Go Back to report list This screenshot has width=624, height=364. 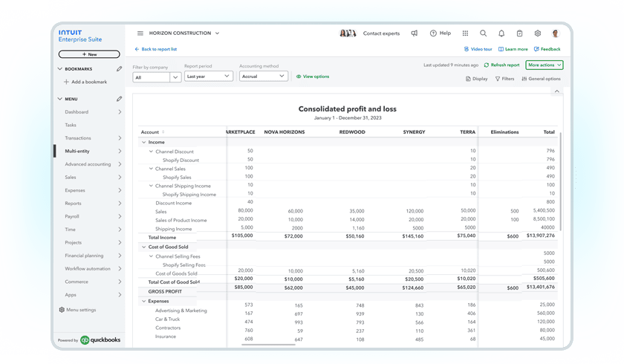155,49
